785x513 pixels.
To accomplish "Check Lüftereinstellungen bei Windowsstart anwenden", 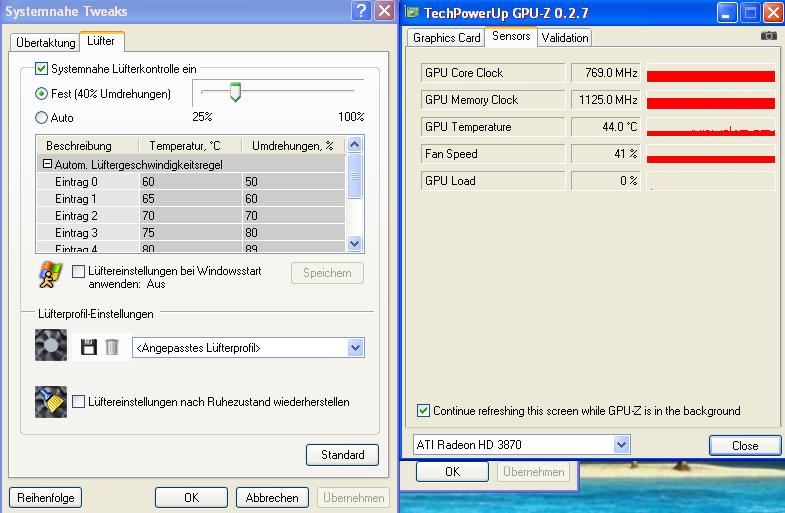I will [79, 271].
